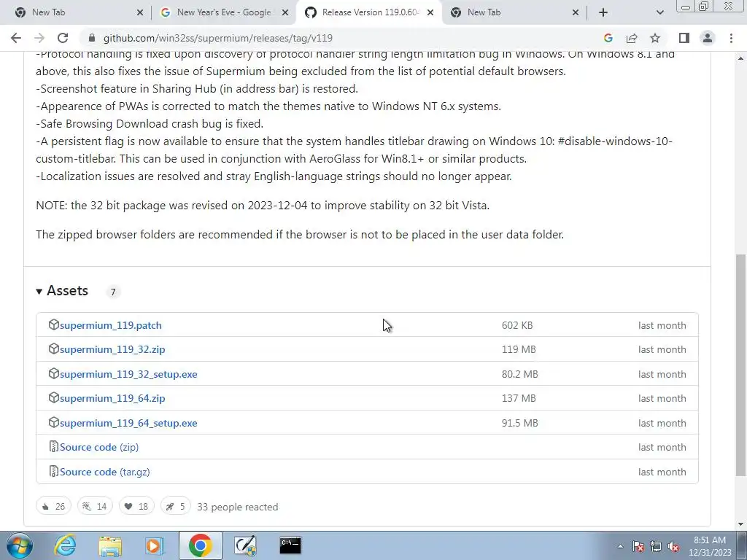Click the browser forward arrow
This screenshot has width=747, height=560.
click(39, 38)
